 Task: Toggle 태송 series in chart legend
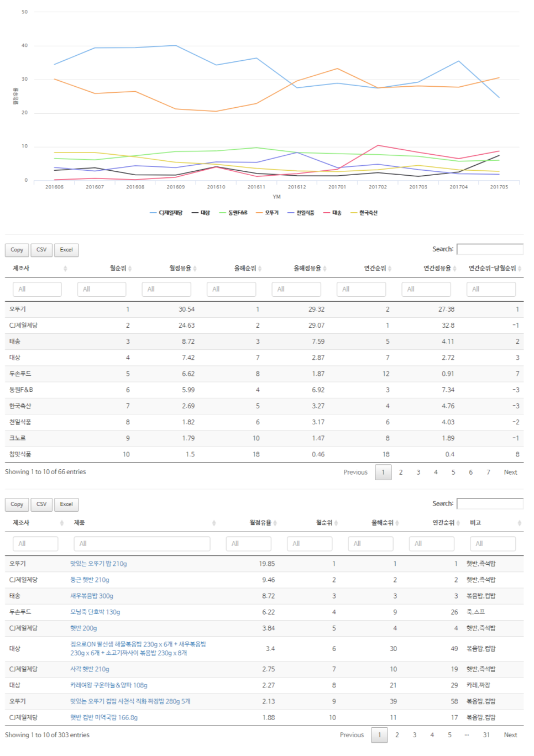tap(333, 213)
